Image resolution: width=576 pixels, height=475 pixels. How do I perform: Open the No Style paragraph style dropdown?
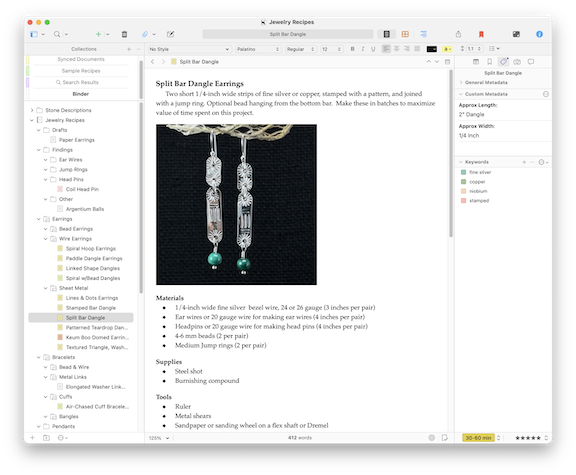point(189,49)
